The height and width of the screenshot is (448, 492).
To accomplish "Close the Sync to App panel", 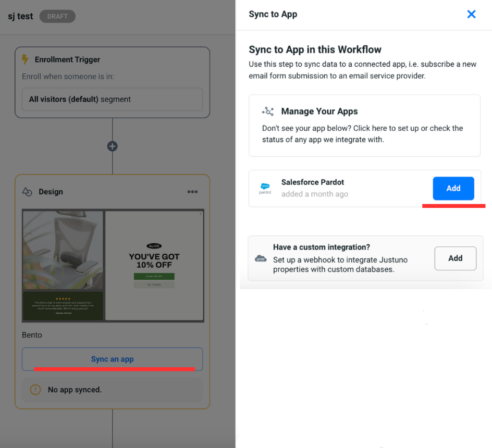I will click(471, 14).
